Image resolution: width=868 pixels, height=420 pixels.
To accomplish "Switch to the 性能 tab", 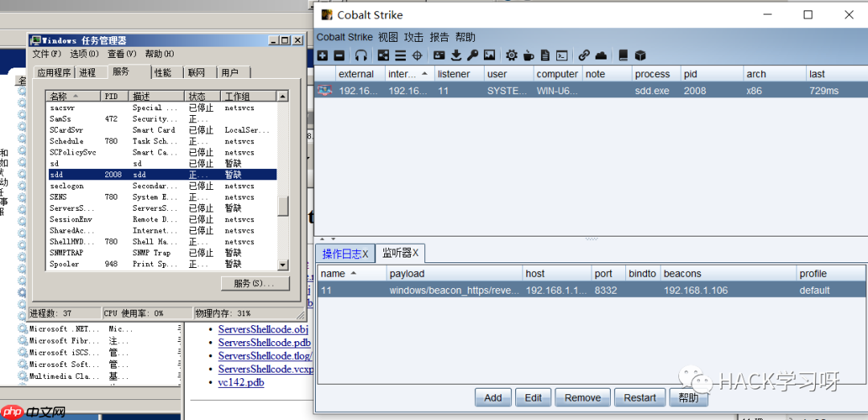I will [162, 72].
